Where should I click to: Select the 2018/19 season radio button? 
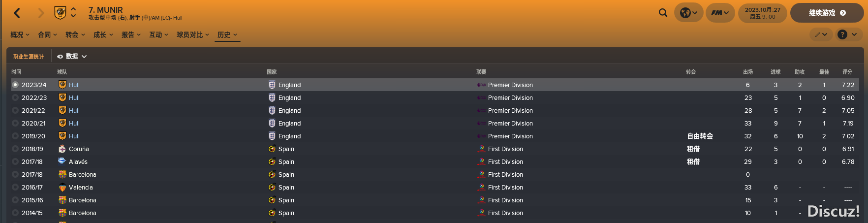(x=15, y=149)
